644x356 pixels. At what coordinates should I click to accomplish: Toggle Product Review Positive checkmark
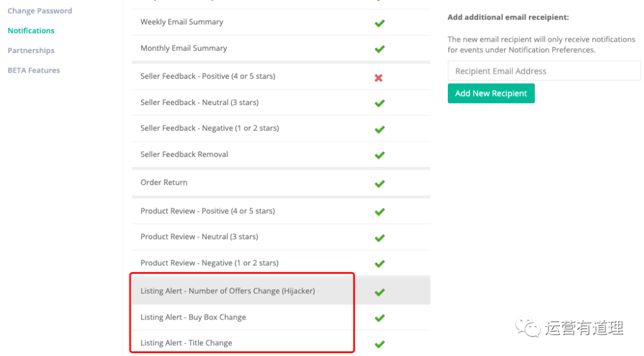379,212
